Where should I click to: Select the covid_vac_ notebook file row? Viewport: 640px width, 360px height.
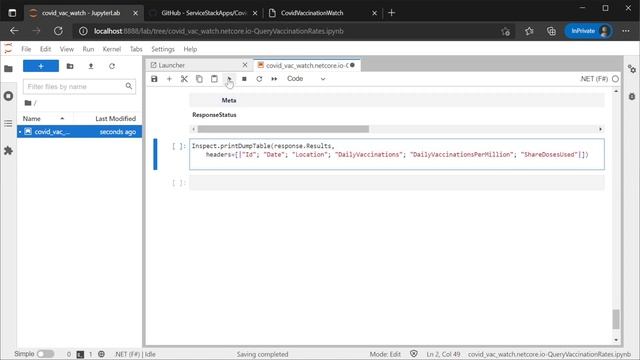point(80,132)
